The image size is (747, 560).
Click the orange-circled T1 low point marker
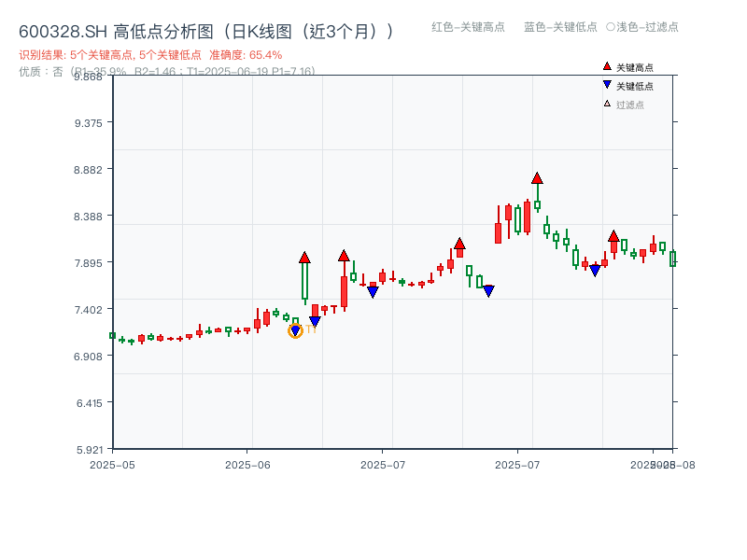click(295, 330)
